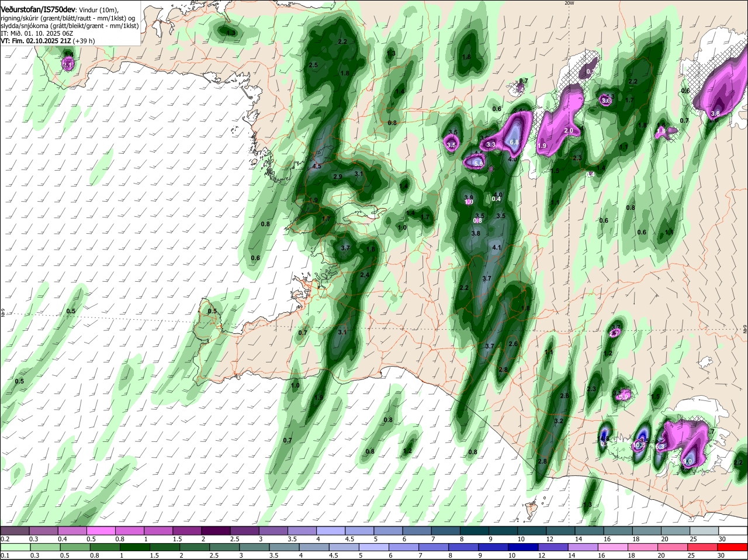
Task: Click the white 5.9 value in the purple-ringed cell
Action: 478,164
